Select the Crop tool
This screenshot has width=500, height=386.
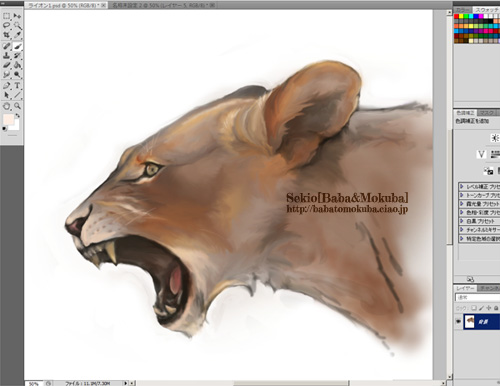coord(7,35)
